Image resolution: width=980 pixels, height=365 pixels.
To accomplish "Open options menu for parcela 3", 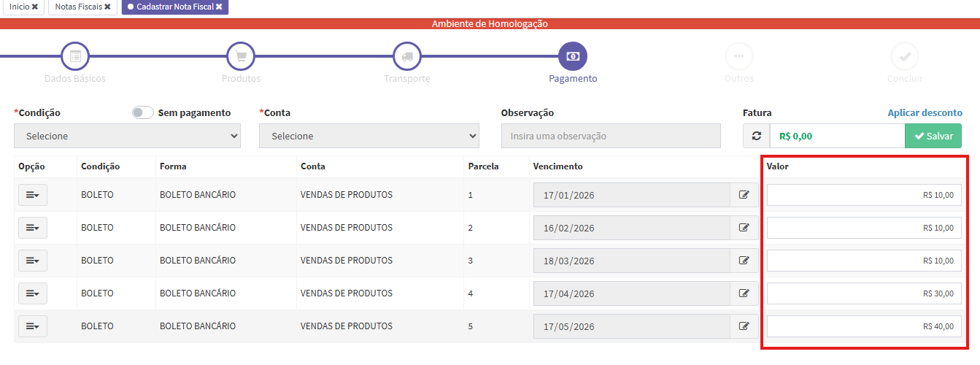I will 33,261.
